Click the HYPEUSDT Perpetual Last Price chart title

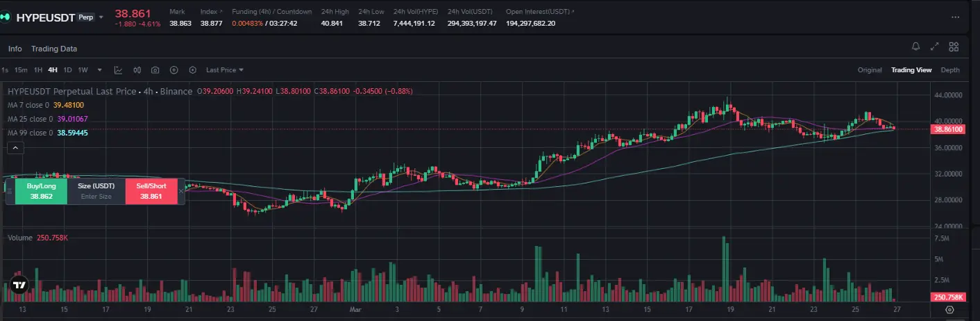(x=100, y=91)
